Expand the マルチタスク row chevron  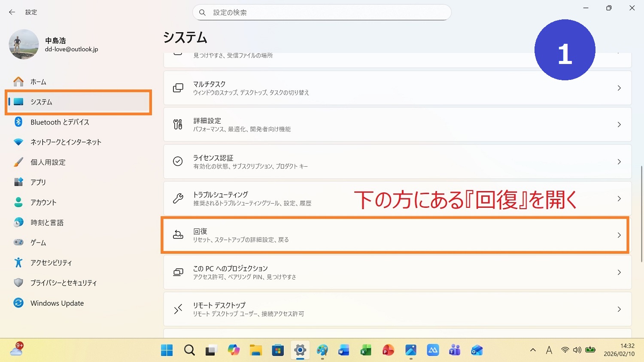(619, 88)
